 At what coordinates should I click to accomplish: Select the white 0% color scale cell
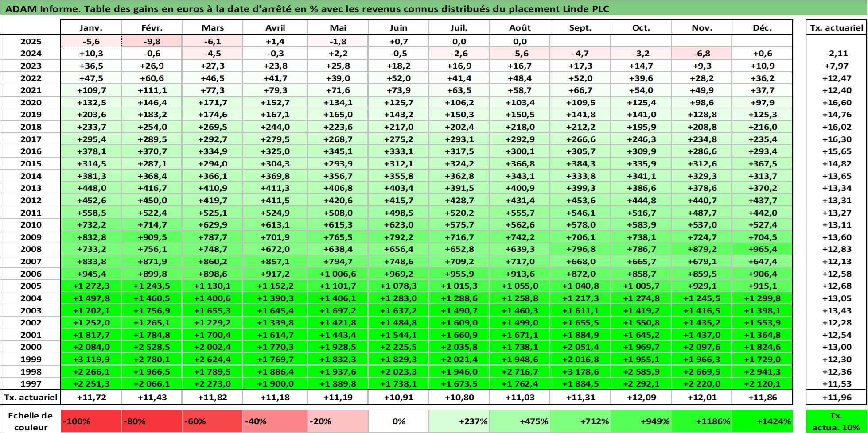tap(399, 421)
